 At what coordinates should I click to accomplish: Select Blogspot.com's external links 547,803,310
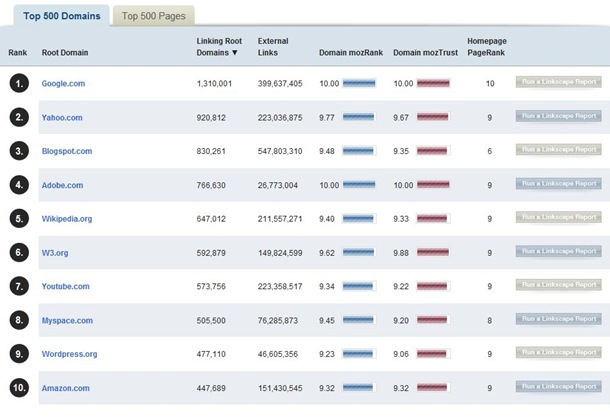tap(280, 151)
